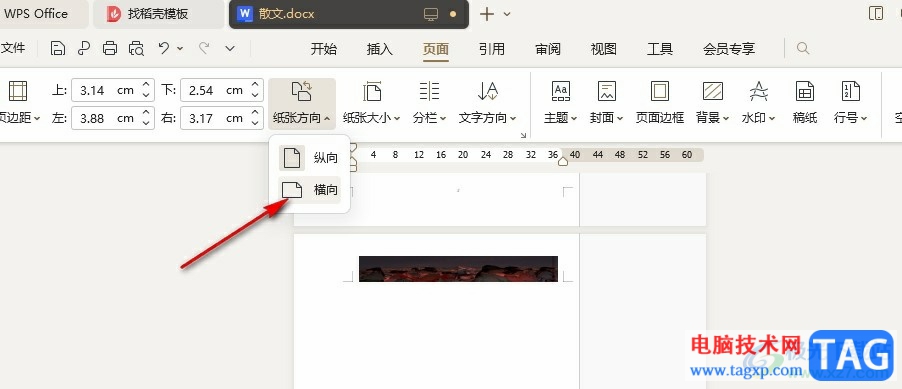Screen dimensions: 902x389
Task: Increase the right margin with up stepper
Action: point(255,113)
